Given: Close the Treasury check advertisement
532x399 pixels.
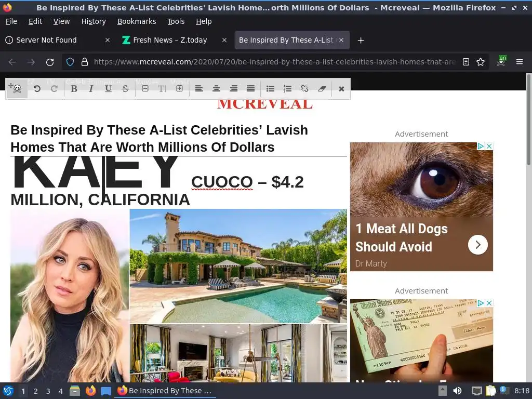Looking at the screenshot, I should (489, 303).
